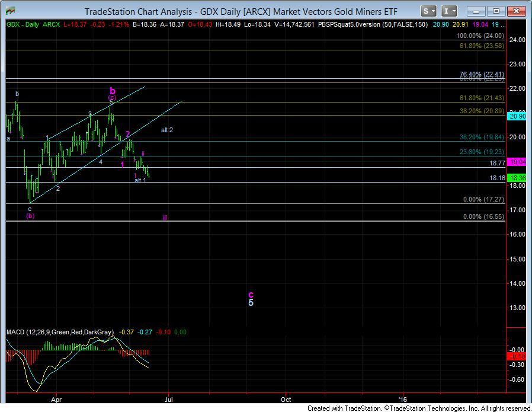Click the white '4' wave label

click(x=101, y=162)
